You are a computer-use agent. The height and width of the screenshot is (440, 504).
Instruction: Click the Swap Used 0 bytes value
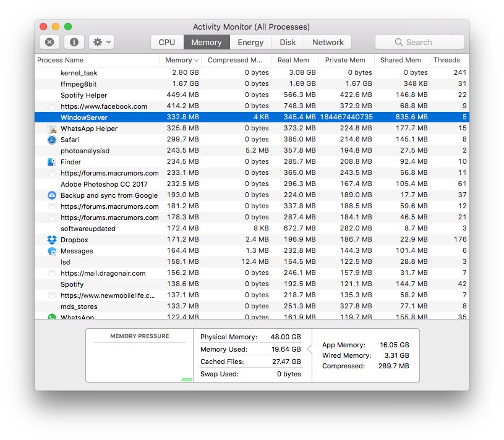(x=289, y=374)
